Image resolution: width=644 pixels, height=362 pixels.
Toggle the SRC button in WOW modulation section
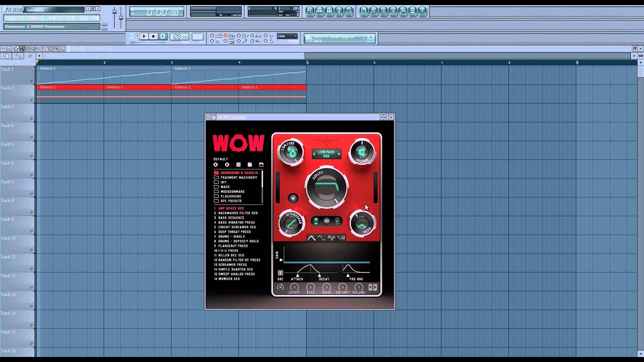tap(280, 273)
